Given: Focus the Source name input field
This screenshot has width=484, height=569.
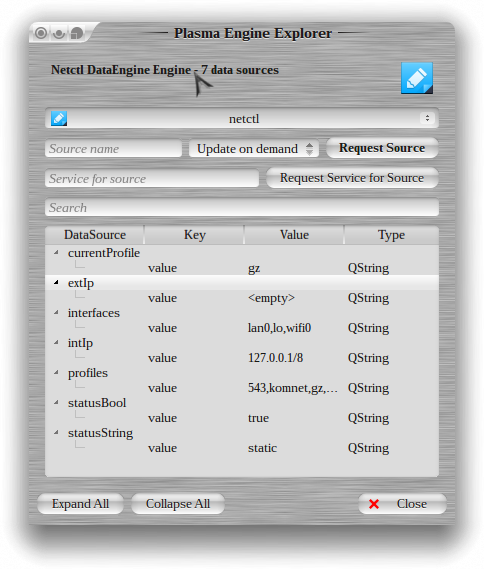Looking at the screenshot, I should 113,148.
